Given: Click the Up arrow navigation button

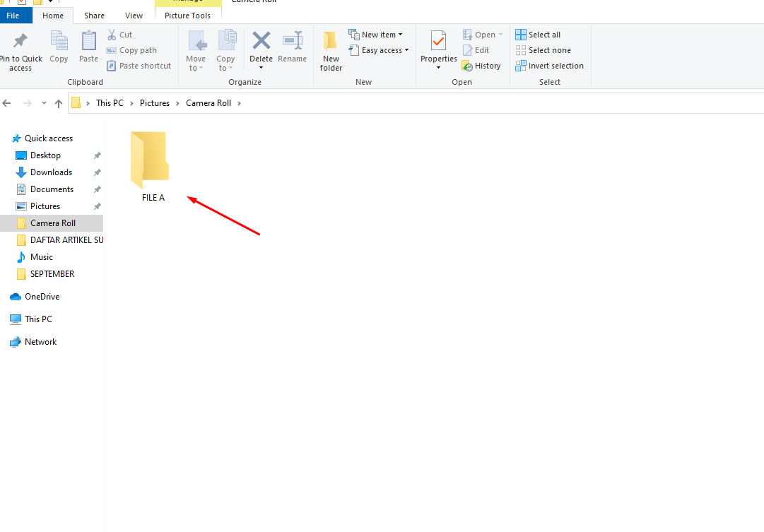Looking at the screenshot, I should pyautogui.click(x=59, y=103).
